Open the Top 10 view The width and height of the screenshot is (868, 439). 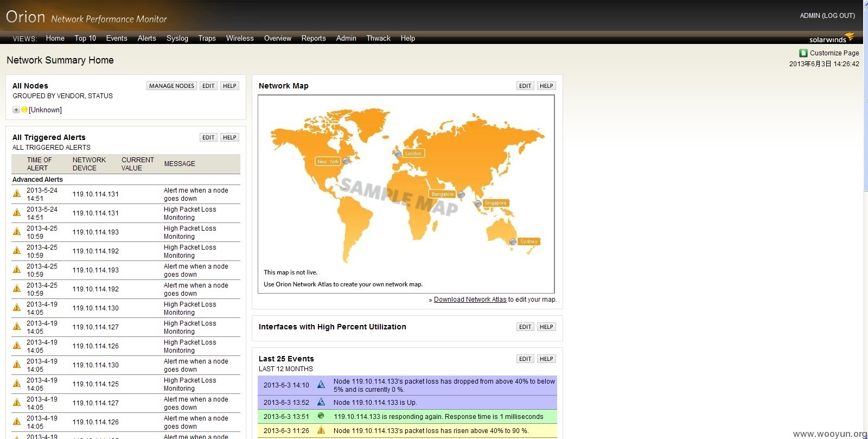click(x=85, y=39)
